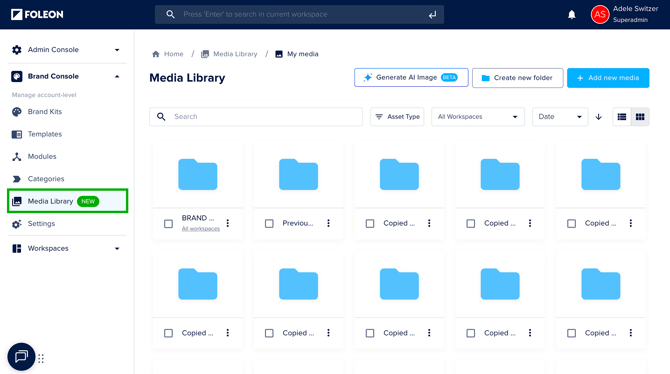
Task: Click All workspaces link under BRAND folder
Action: tap(201, 229)
